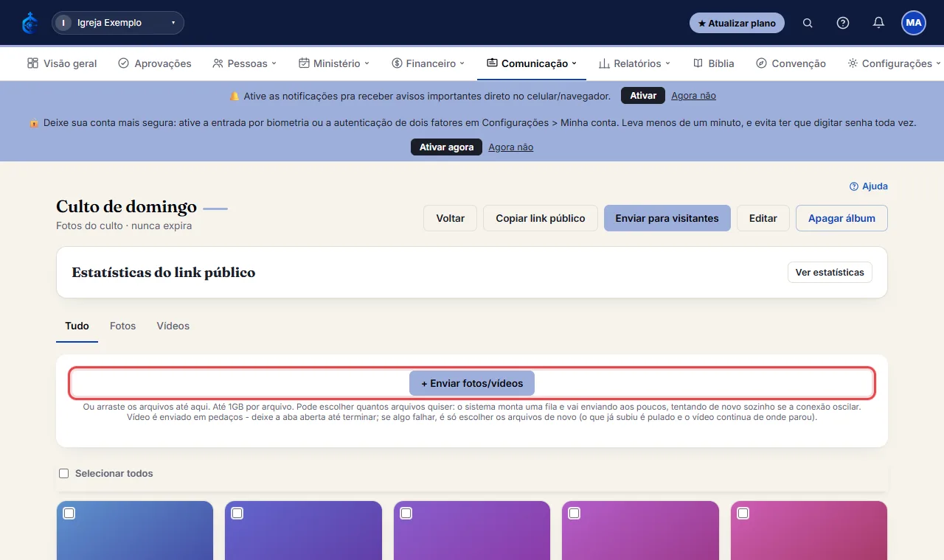Check the Selecionar todos checkbox
Viewport: 944px width, 560px height.
64,474
